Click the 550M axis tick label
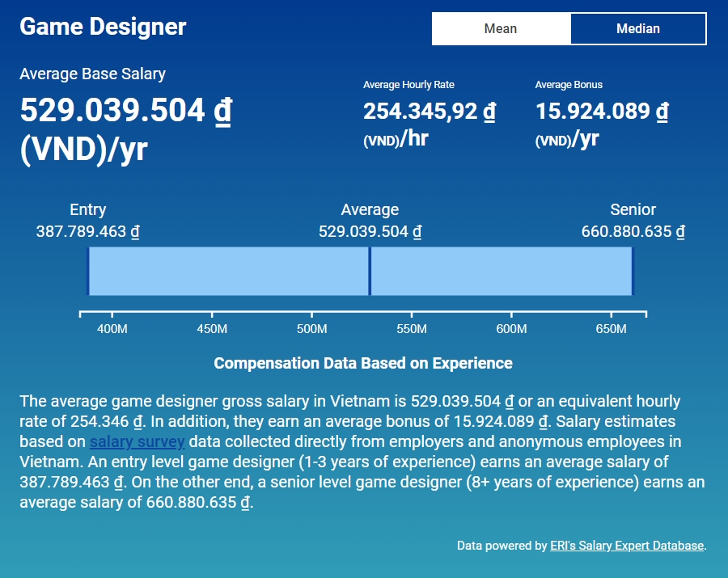Image resolution: width=728 pixels, height=578 pixels. [412, 329]
